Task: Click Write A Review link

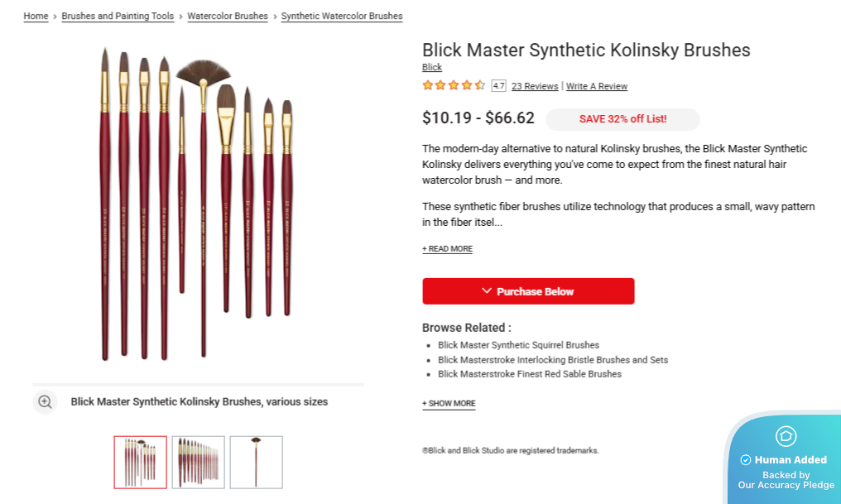Action: [597, 86]
